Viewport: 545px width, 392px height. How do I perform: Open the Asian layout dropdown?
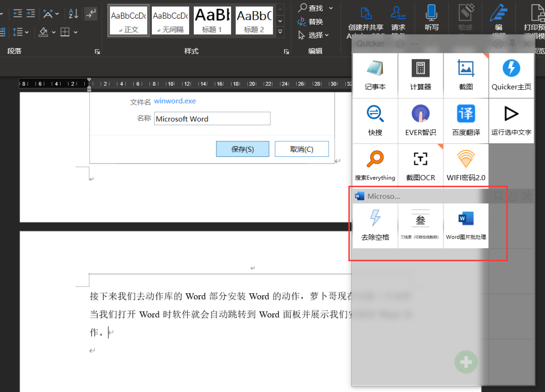coord(51,14)
